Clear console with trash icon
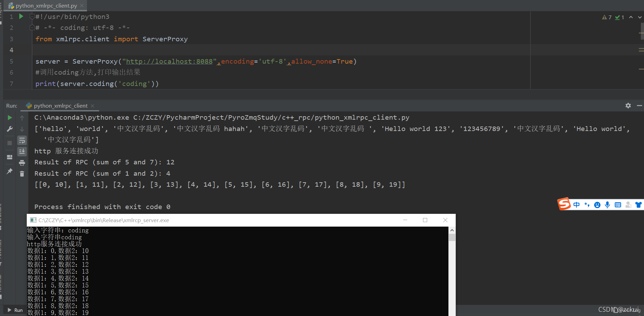 point(22,174)
